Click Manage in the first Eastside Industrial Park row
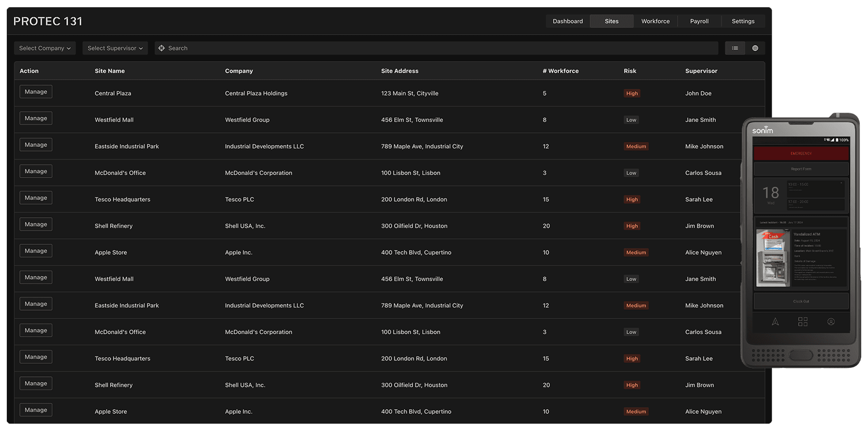The image size is (868, 430). pyautogui.click(x=36, y=145)
